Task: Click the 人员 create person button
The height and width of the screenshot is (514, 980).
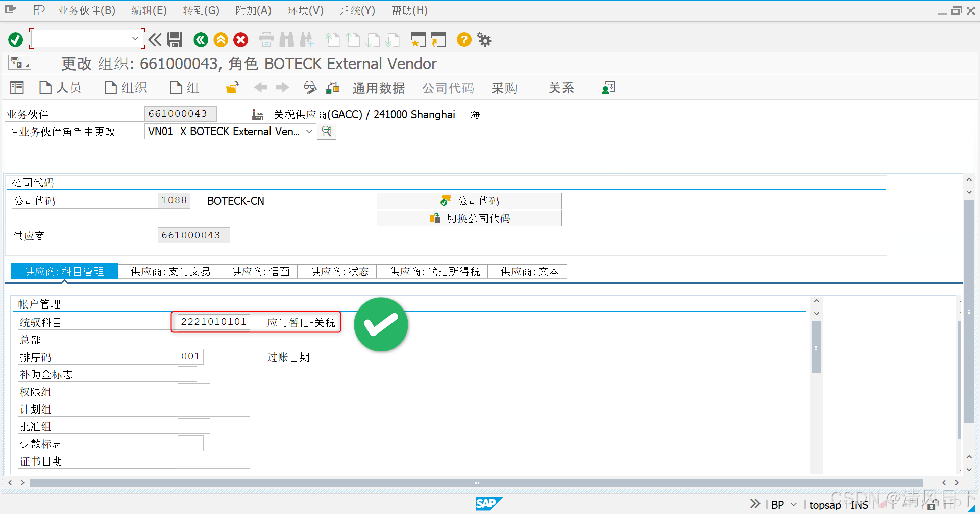Action: coord(60,88)
